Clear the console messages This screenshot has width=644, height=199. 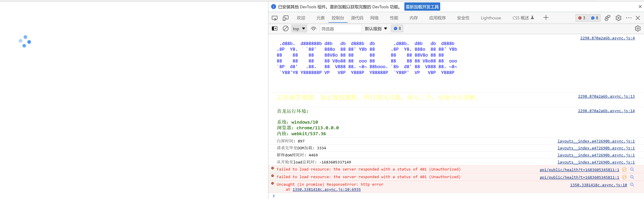point(285,28)
